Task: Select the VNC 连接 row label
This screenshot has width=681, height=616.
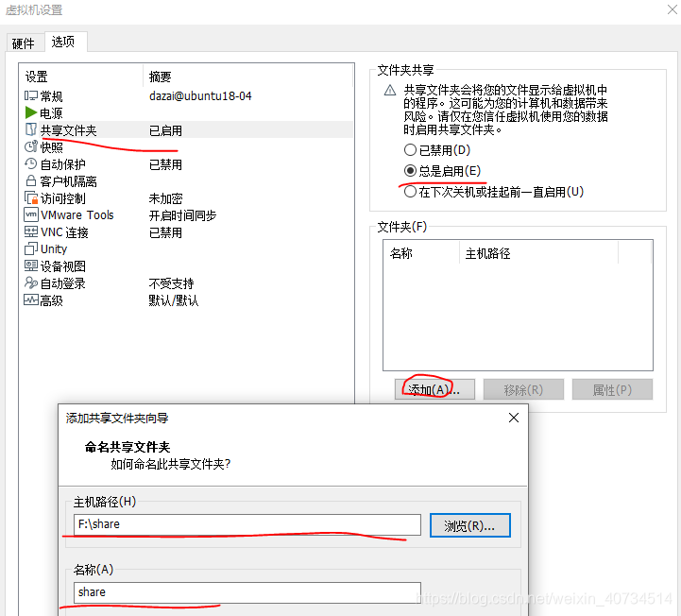Action: [64, 232]
